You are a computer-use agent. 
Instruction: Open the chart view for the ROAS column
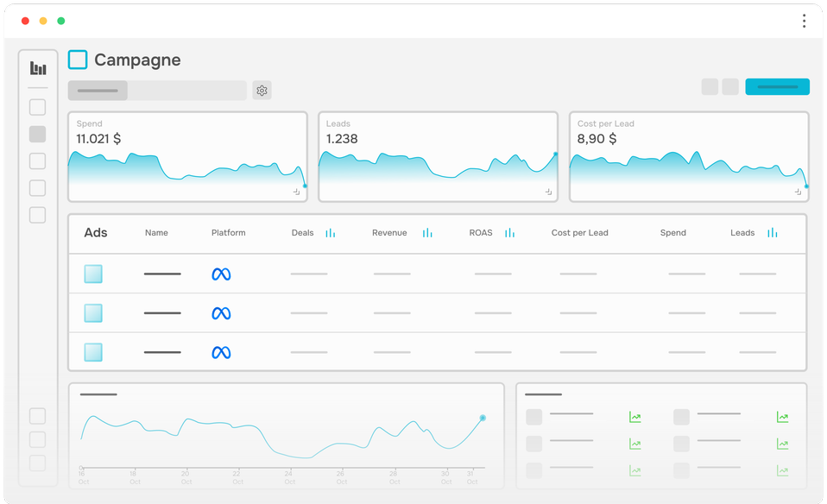pos(508,233)
